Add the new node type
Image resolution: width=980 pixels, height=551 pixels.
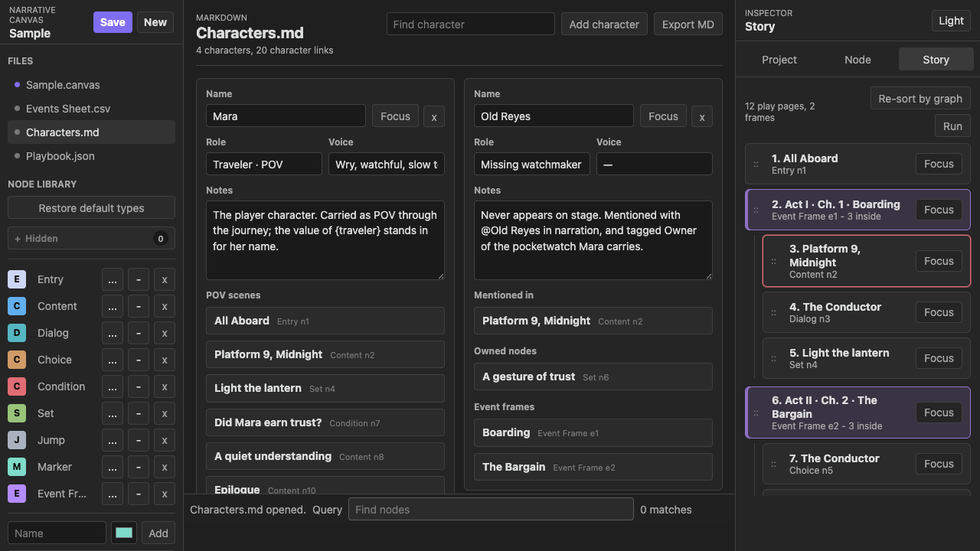click(x=158, y=533)
